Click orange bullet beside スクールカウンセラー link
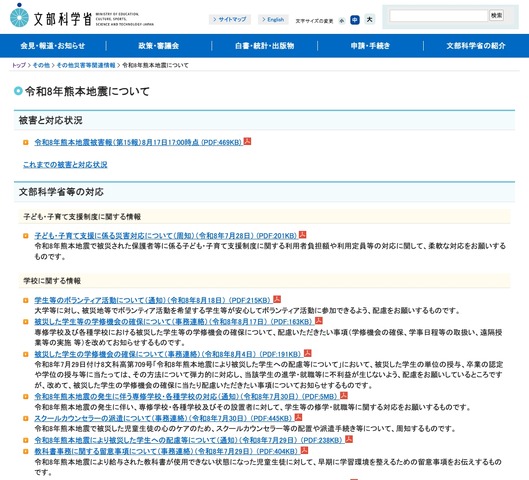 point(26,419)
